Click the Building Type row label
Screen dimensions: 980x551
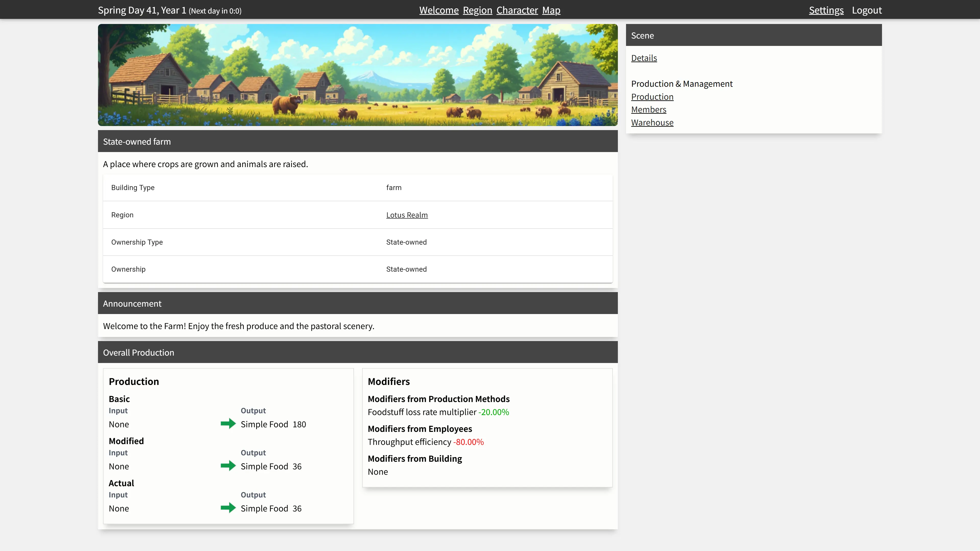(x=133, y=187)
